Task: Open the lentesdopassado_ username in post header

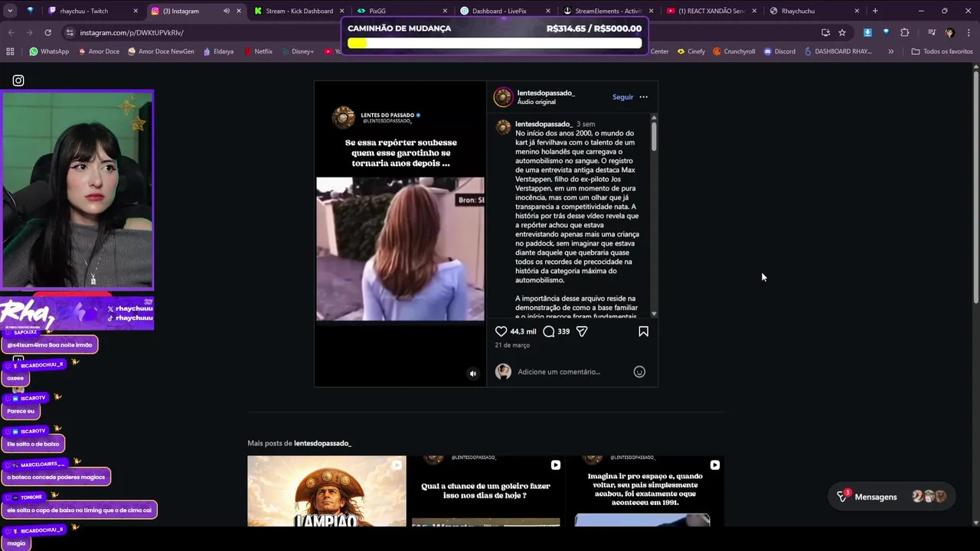Action: click(x=546, y=93)
